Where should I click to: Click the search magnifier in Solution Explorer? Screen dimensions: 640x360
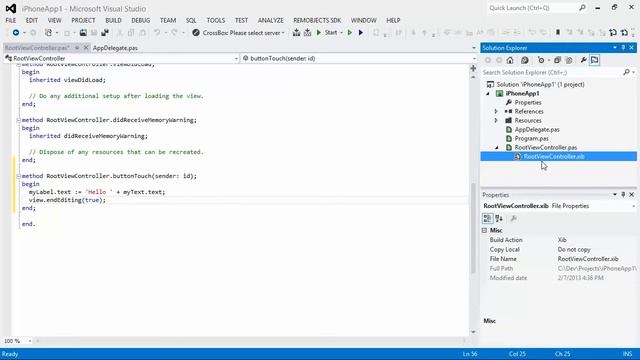[x=626, y=72]
